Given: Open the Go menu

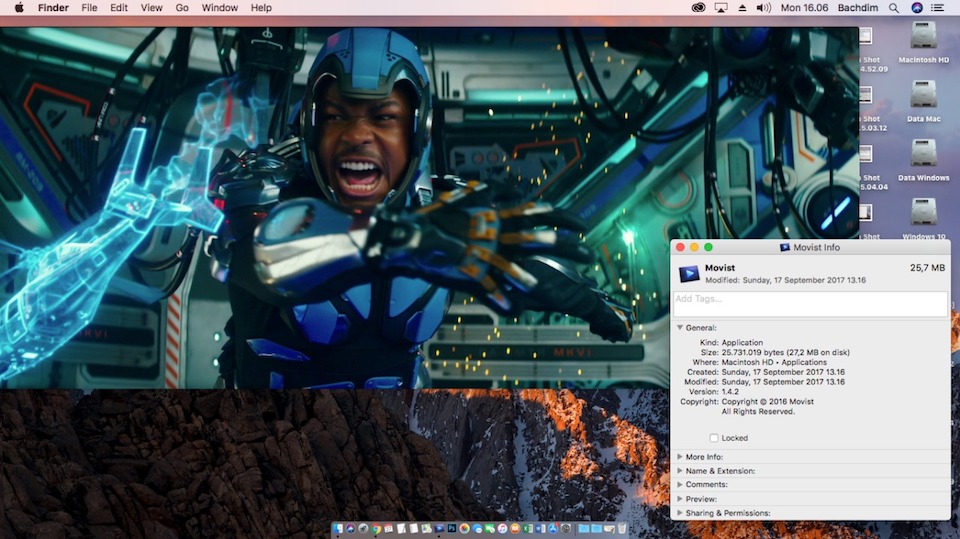Looking at the screenshot, I should 182,8.
